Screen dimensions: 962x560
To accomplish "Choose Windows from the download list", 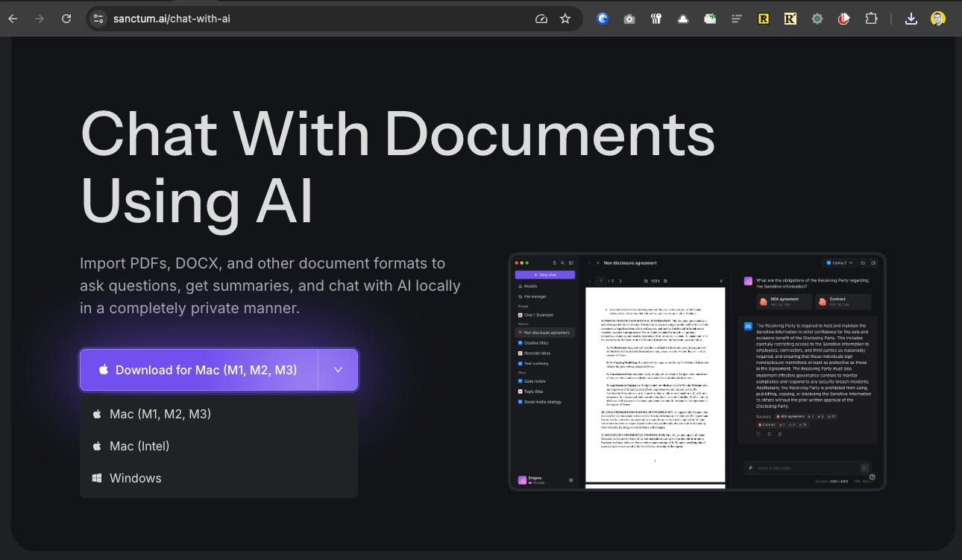I will point(219,478).
